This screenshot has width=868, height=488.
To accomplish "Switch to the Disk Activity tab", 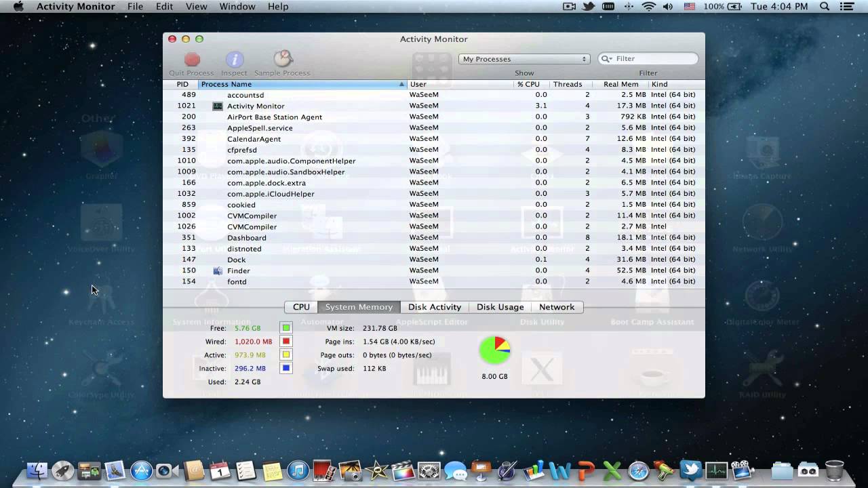I will click(x=435, y=307).
